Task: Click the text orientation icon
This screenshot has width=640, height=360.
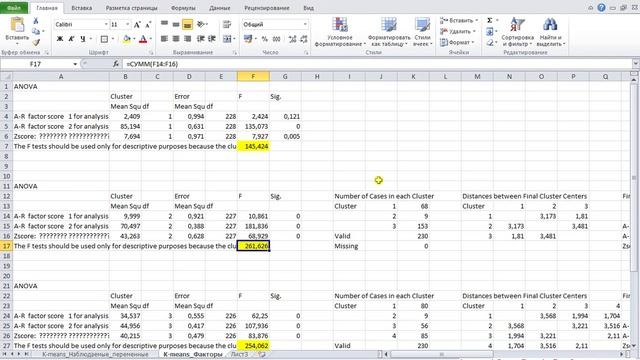Action: tap(200, 24)
